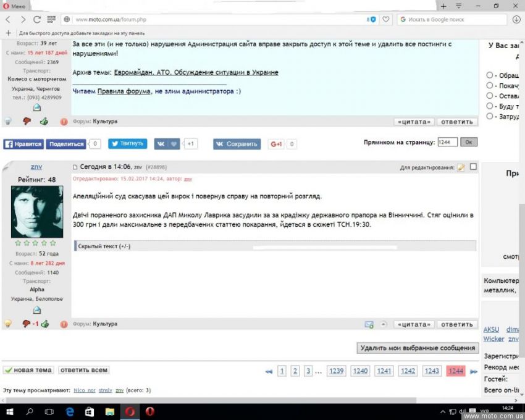This screenshot has width=525, height=420.
Task: Open viewer Nico_nor profile link
Action: [85, 390]
